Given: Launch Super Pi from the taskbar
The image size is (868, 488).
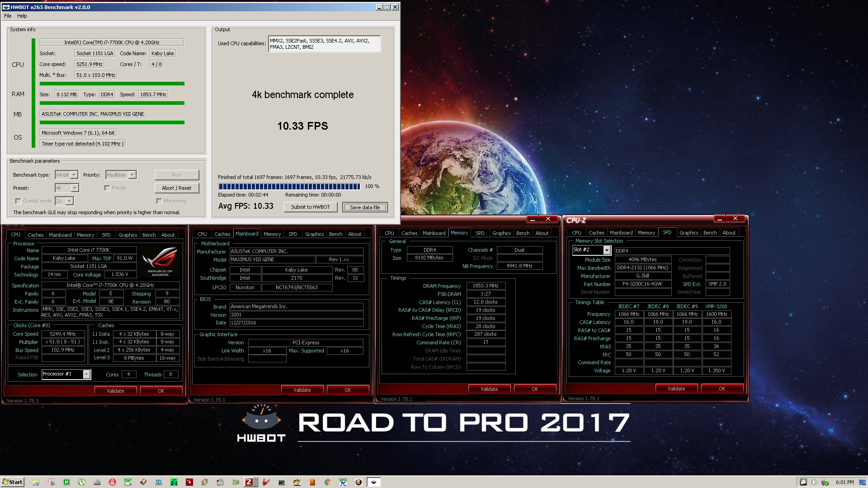Looking at the screenshot, I should (343, 482).
